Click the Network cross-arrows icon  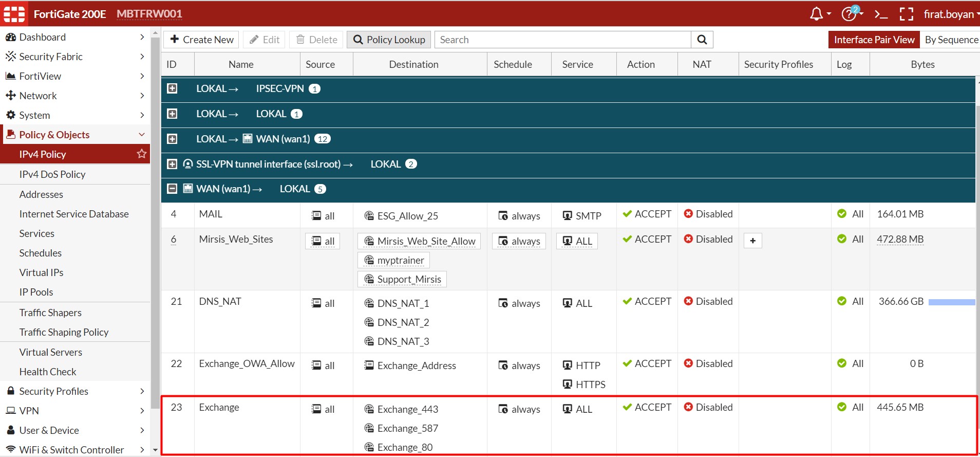pos(10,96)
